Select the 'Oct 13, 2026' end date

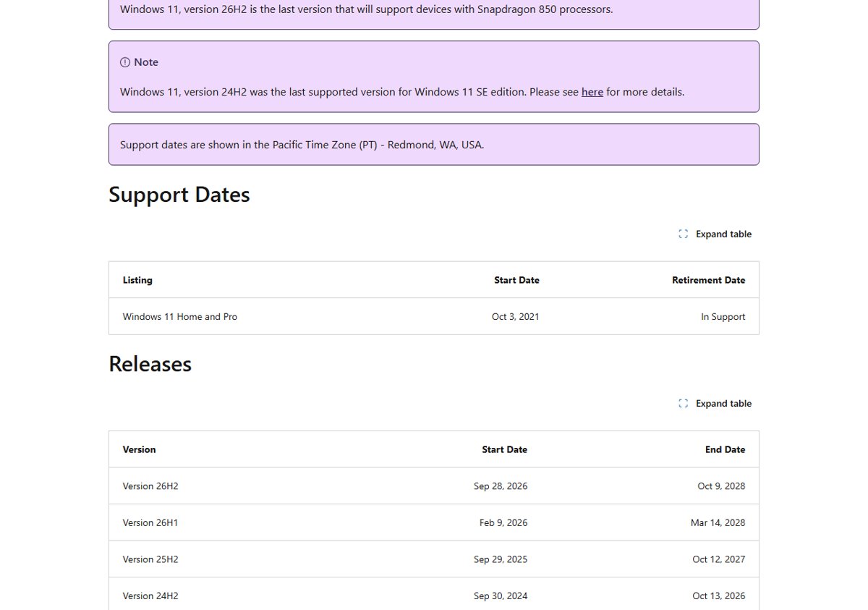coord(718,596)
